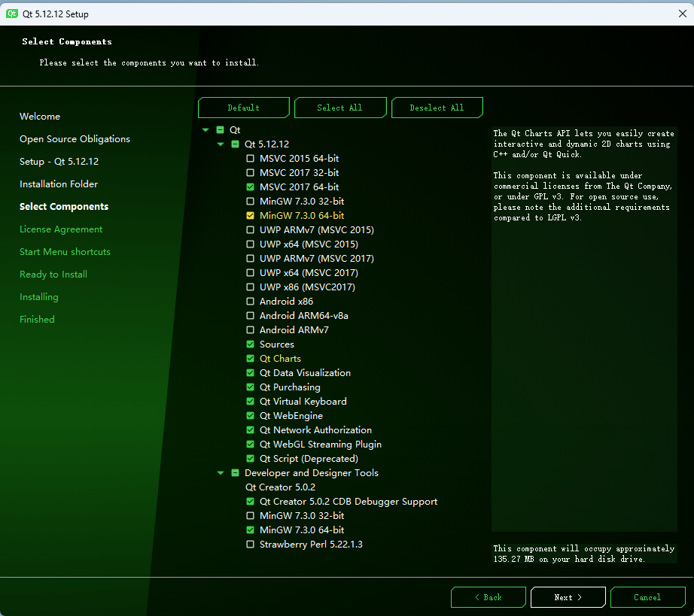Screen dimensions: 694x616
Task: Uncheck the MSVC 2017 64-bit component
Action: (251, 187)
